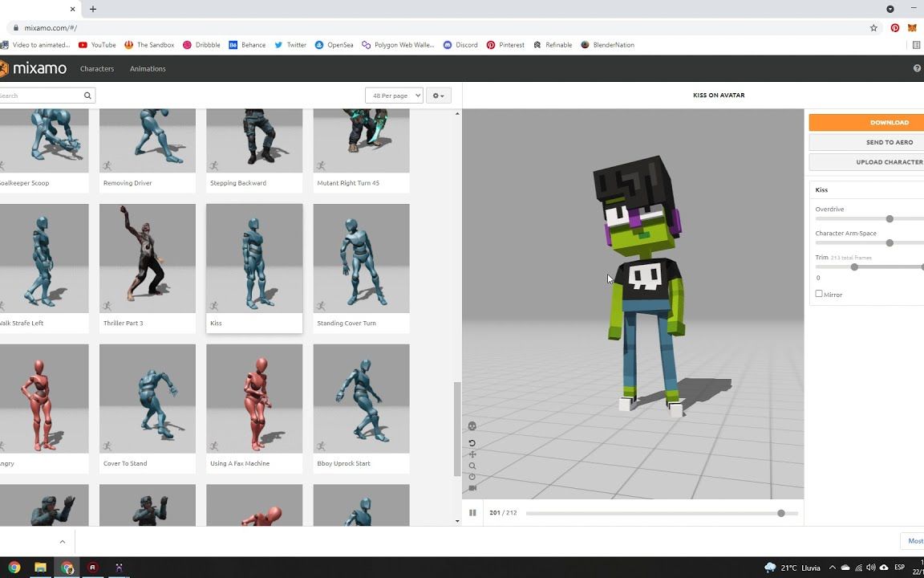This screenshot has width=924, height=578.
Task: Toggle the skeleton overlay in the viewport
Action: [x=472, y=425]
